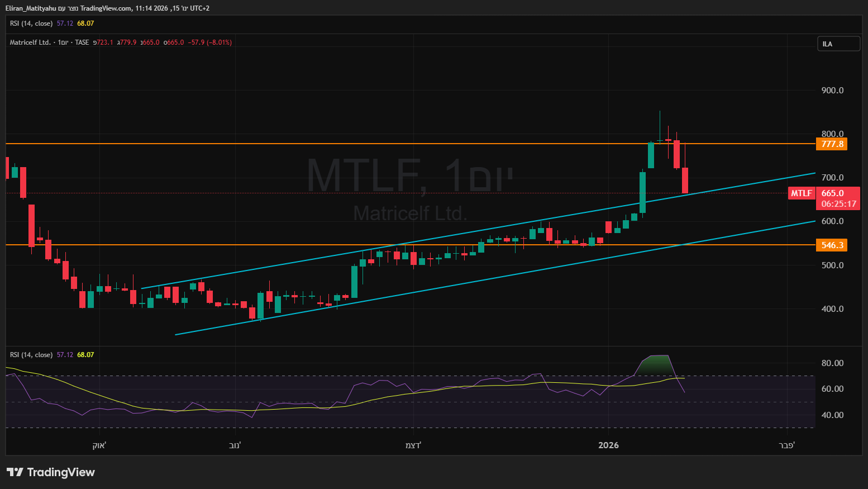
Task: Click the 800.0 price scale label
Action: (x=832, y=134)
